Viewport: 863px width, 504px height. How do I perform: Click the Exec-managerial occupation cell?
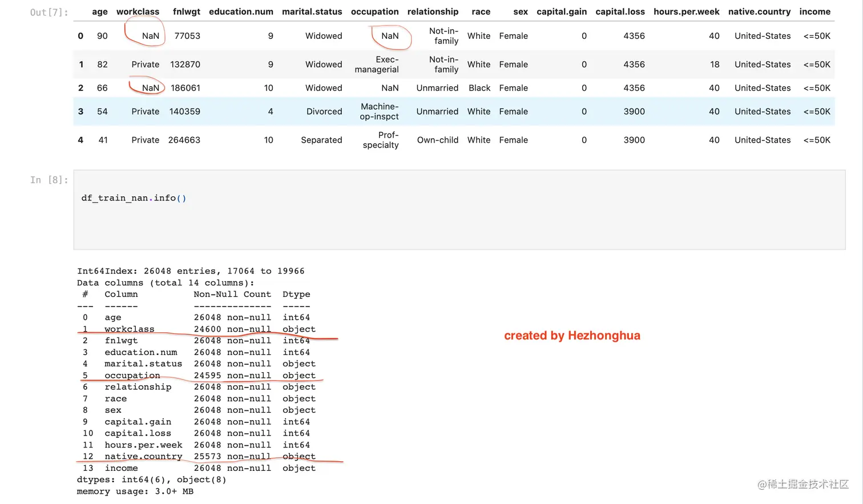tap(377, 64)
